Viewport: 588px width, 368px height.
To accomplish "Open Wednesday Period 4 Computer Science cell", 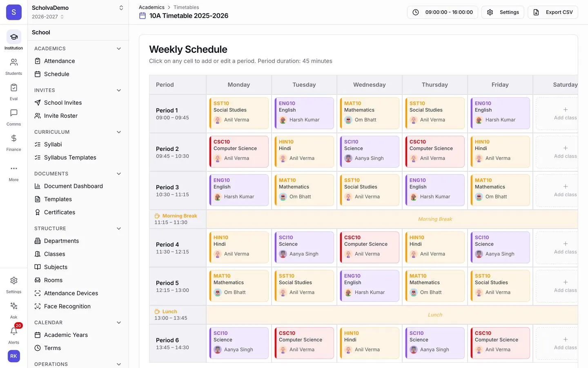I will tap(370, 247).
